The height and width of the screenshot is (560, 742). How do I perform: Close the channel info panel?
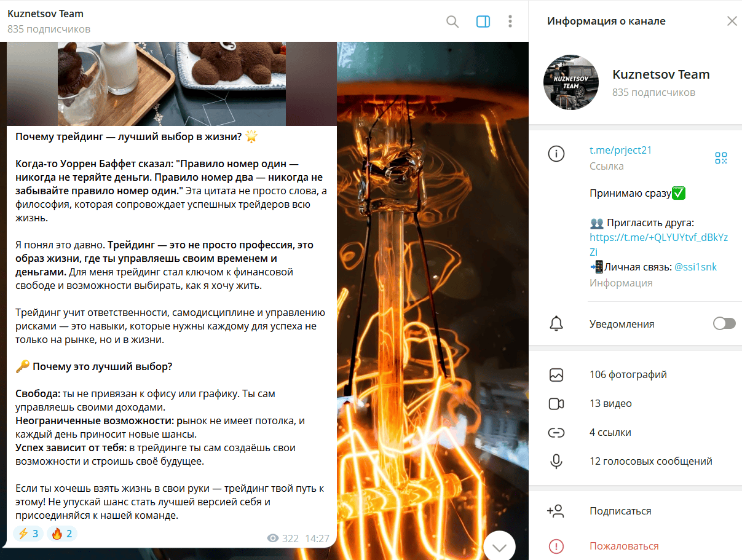[x=732, y=21]
